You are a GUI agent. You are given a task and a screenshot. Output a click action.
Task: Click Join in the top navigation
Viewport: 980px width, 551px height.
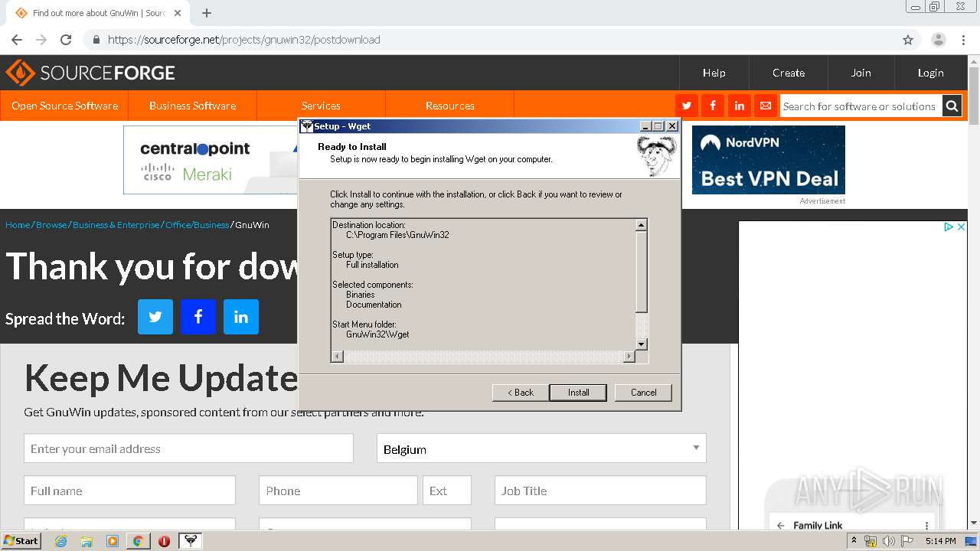[x=861, y=73]
